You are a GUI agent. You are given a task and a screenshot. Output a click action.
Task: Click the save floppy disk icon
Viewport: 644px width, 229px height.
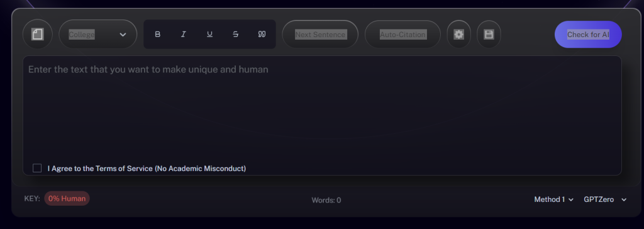tap(489, 34)
